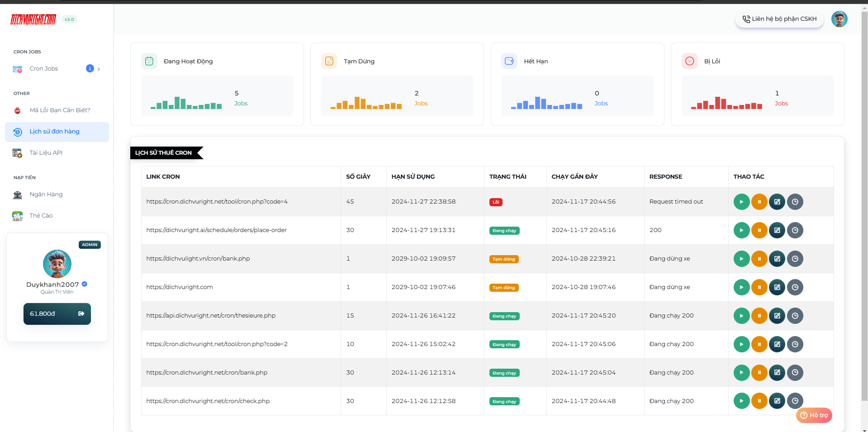
Task: Pause the cron.dichvuright.net/cron/bank.php job
Action: (x=759, y=373)
